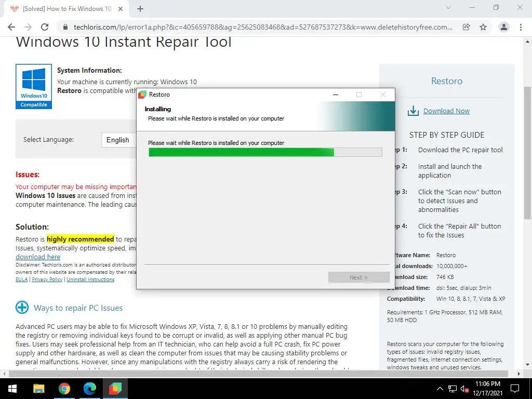The width and height of the screenshot is (532, 399).
Task: Click the disabled Next button
Action: click(x=358, y=277)
